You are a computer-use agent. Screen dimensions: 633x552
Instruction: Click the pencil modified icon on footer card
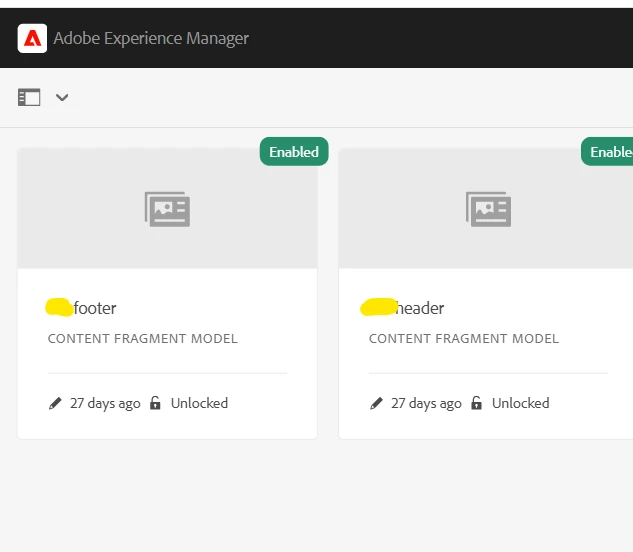point(55,403)
